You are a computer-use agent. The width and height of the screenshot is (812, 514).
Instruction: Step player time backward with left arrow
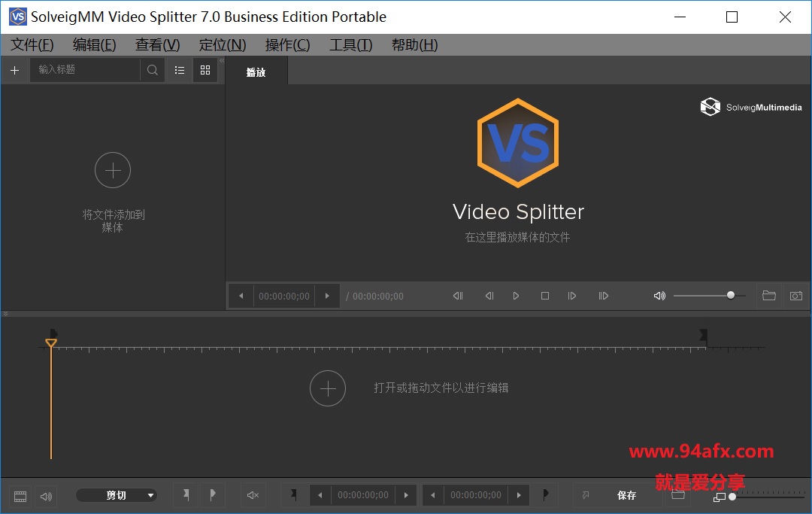pyautogui.click(x=241, y=296)
